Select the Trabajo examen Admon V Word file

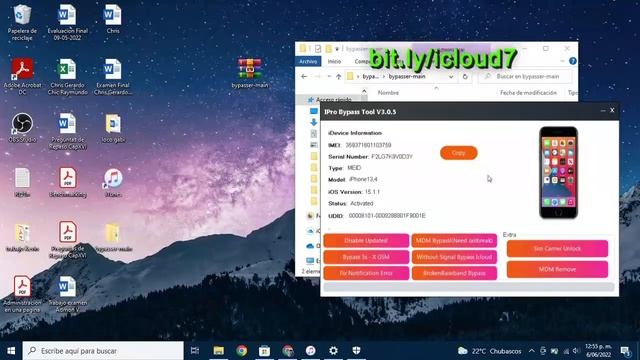pyautogui.click(x=67, y=294)
